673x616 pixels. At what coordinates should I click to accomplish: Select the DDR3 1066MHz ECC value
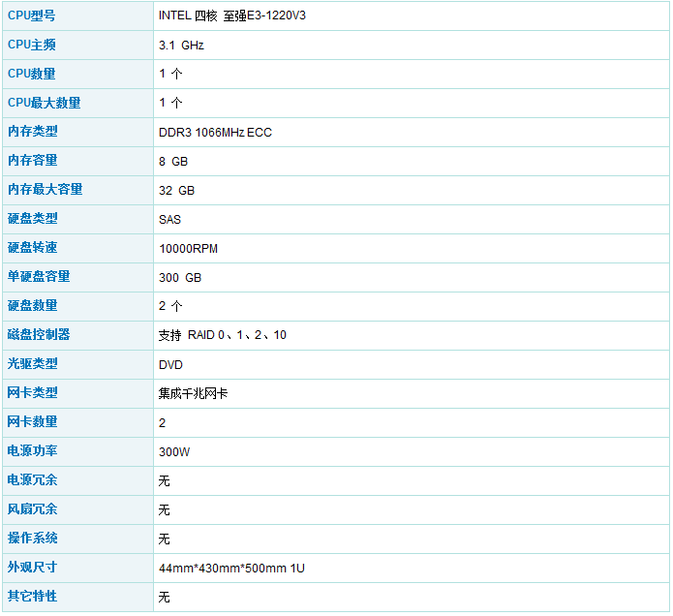[215, 132]
